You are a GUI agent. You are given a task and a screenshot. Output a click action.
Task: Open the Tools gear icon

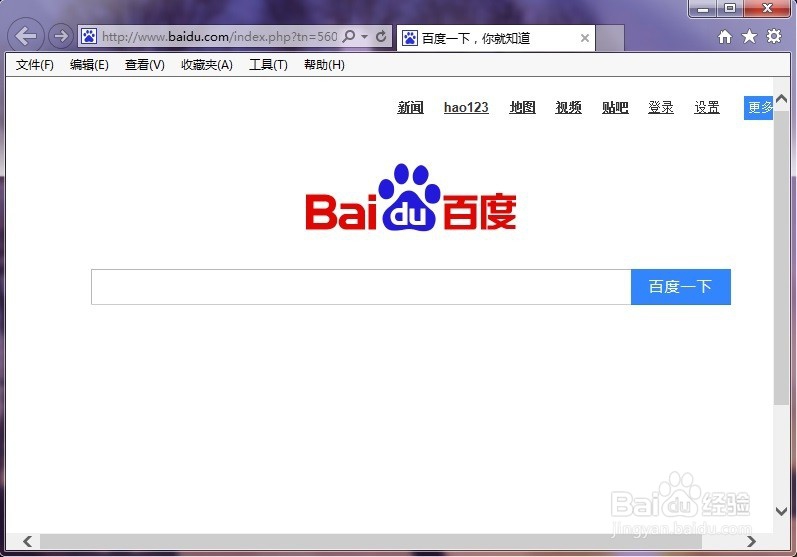pyautogui.click(x=774, y=36)
